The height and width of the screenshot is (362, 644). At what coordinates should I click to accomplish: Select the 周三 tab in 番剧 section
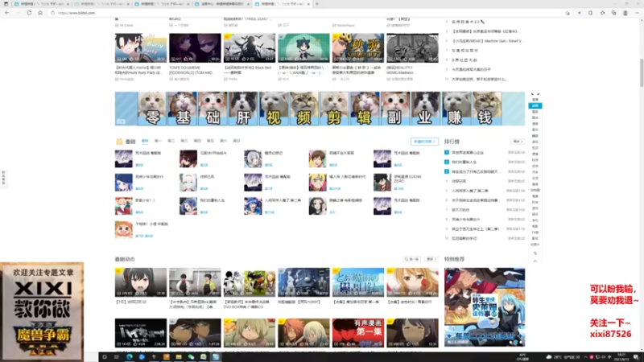pos(184,141)
